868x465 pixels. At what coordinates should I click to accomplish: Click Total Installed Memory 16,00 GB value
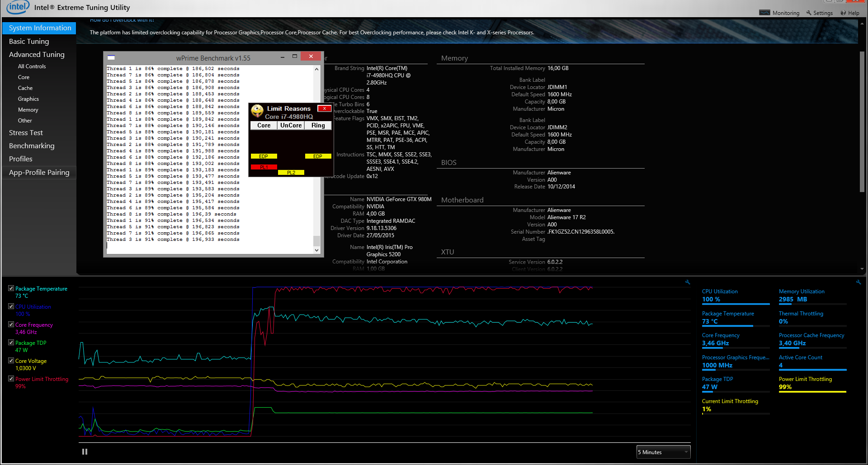click(x=558, y=68)
